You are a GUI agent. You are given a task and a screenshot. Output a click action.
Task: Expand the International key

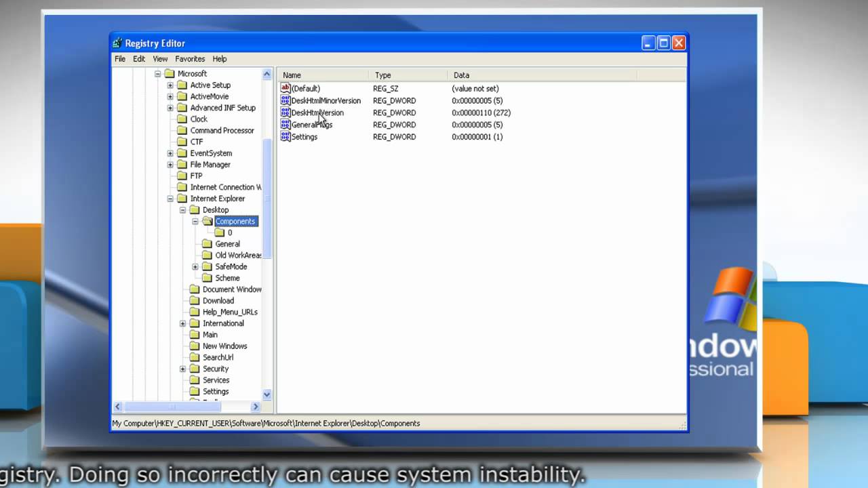pos(183,323)
